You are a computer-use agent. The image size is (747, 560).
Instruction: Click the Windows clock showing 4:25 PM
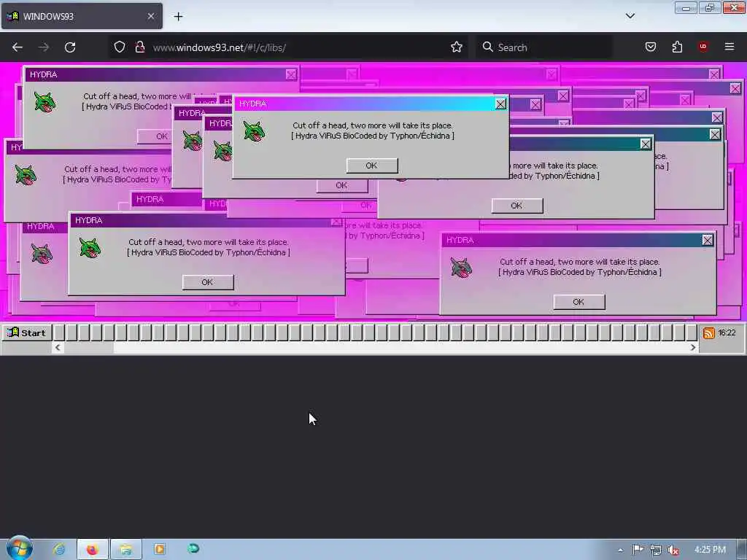tap(710, 550)
